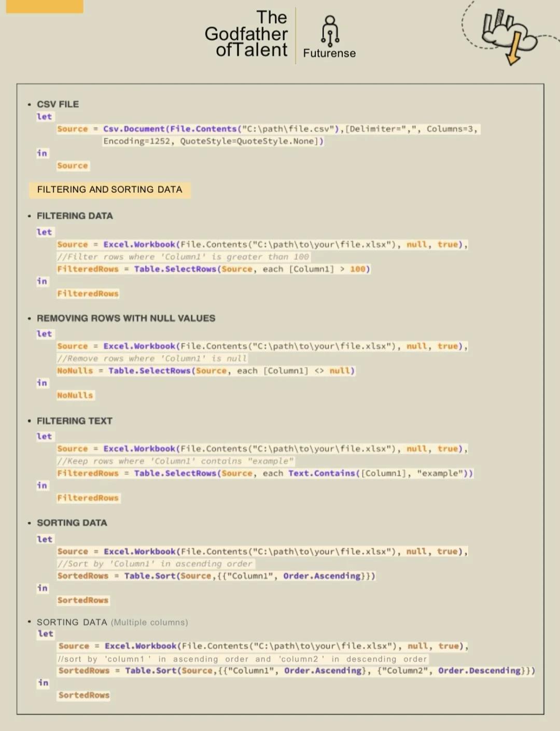Click the "Filter rows where Column1" comment
The width and height of the screenshot is (560, 731).
coord(183,257)
